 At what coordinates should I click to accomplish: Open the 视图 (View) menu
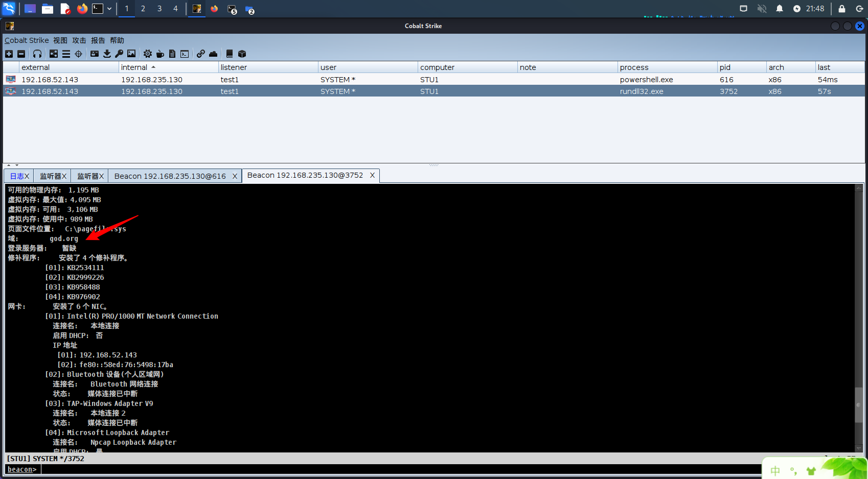point(60,40)
